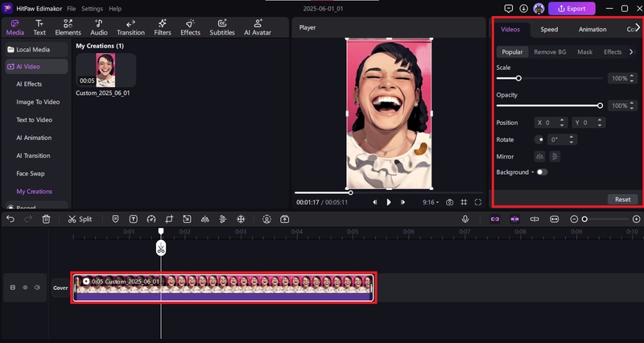The image size is (644, 343).
Task: Click the play button in player
Action: click(389, 202)
